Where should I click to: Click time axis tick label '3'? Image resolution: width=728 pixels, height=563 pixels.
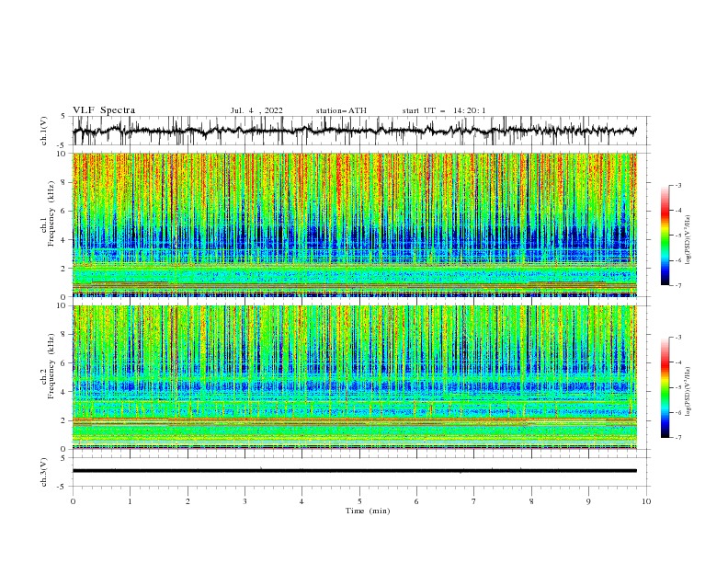(x=245, y=501)
